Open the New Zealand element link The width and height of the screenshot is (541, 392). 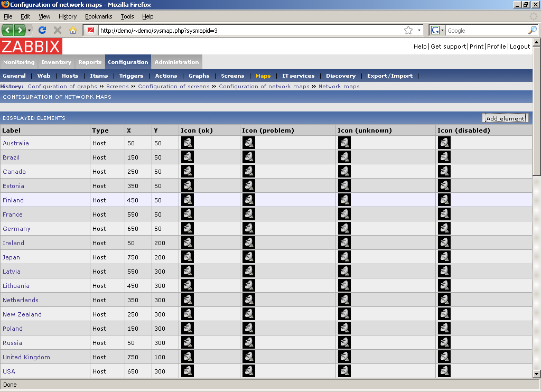click(x=22, y=314)
